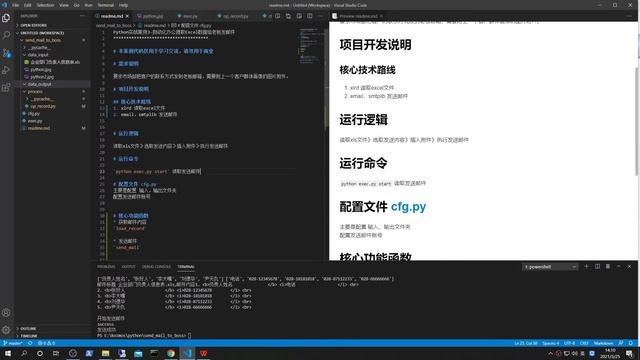
Task: Open preview pane more actions ellipsis
Action: [629, 16]
